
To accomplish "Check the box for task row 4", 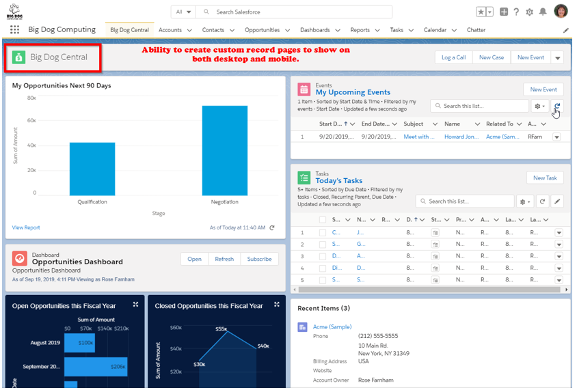I will (323, 268).
